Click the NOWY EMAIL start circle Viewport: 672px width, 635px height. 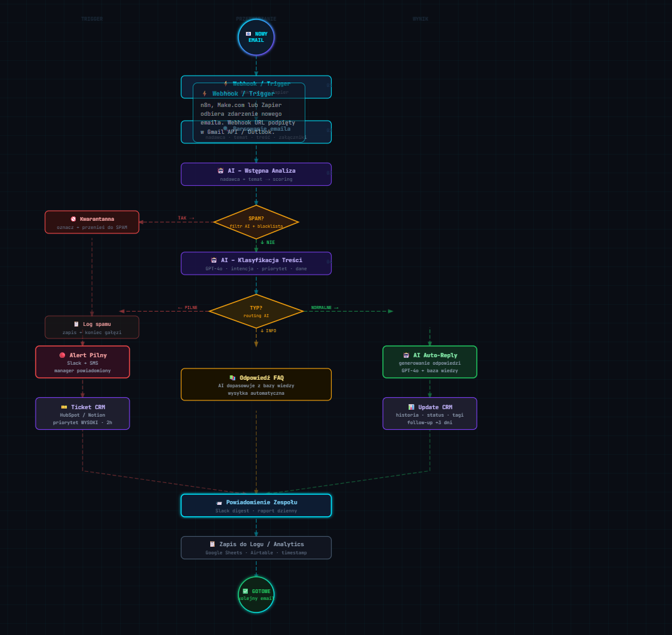pyautogui.click(x=257, y=38)
